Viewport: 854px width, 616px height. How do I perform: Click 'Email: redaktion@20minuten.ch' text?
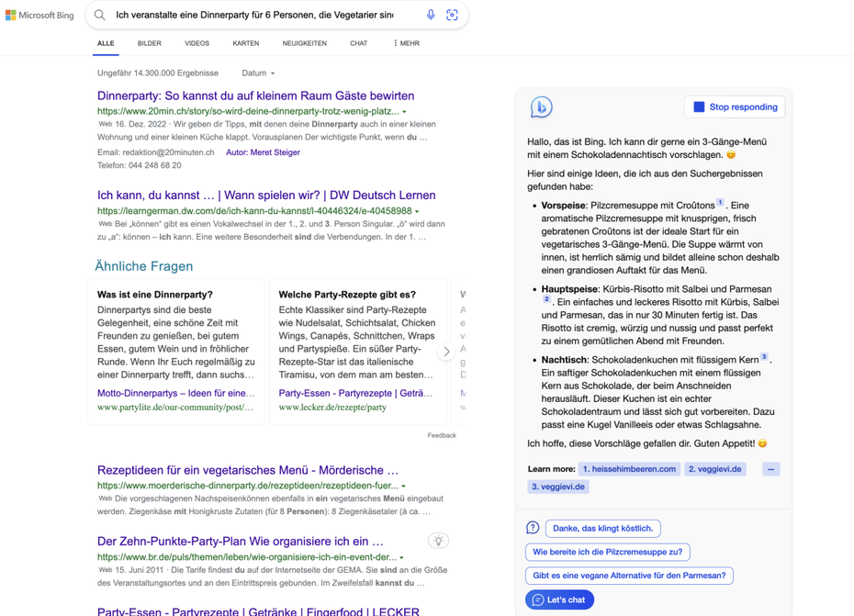tap(156, 152)
